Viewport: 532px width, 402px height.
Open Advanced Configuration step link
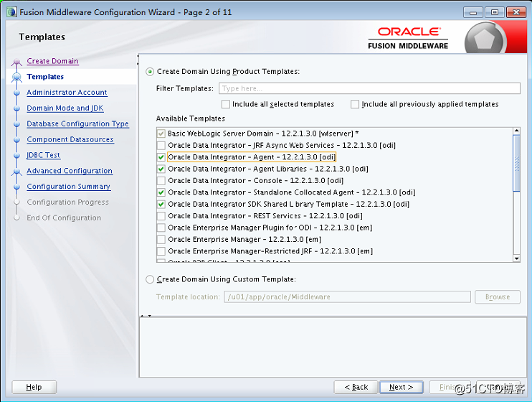(x=70, y=171)
